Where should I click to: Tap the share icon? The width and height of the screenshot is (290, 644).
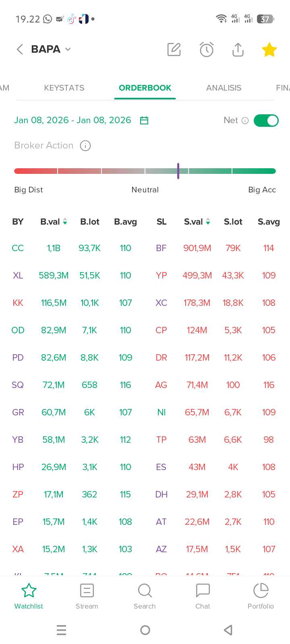pos(238,50)
